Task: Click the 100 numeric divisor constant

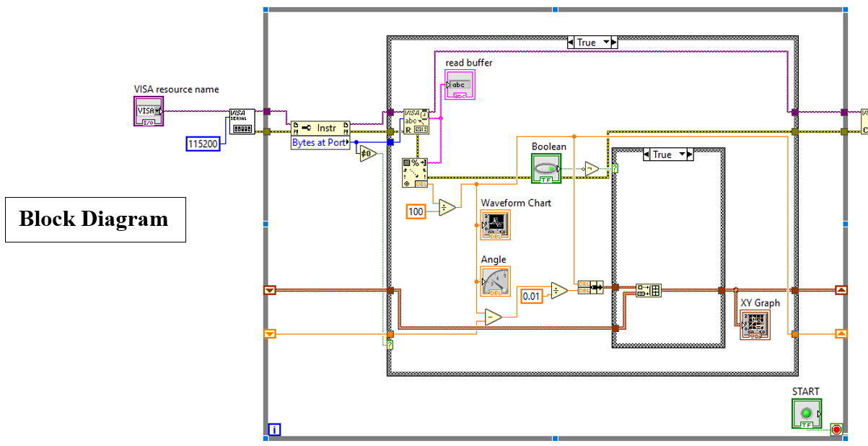Action: pos(417,213)
